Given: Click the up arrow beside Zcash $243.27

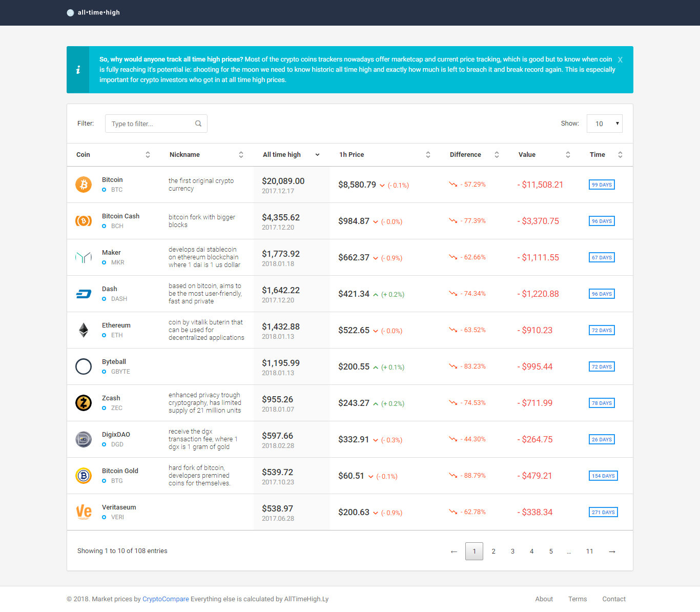Looking at the screenshot, I should point(376,404).
